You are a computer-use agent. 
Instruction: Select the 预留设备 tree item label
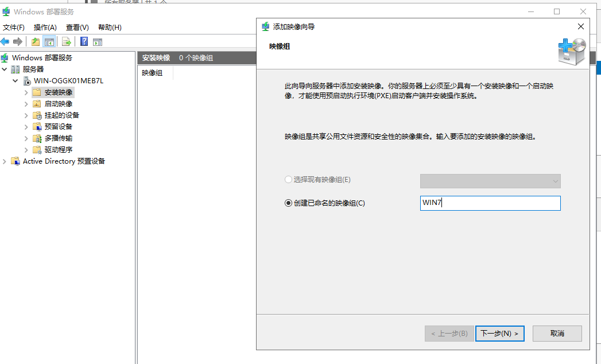tap(58, 127)
